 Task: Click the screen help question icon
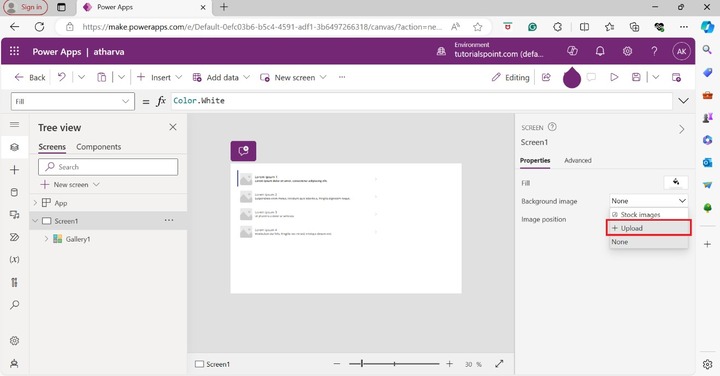[552, 127]
